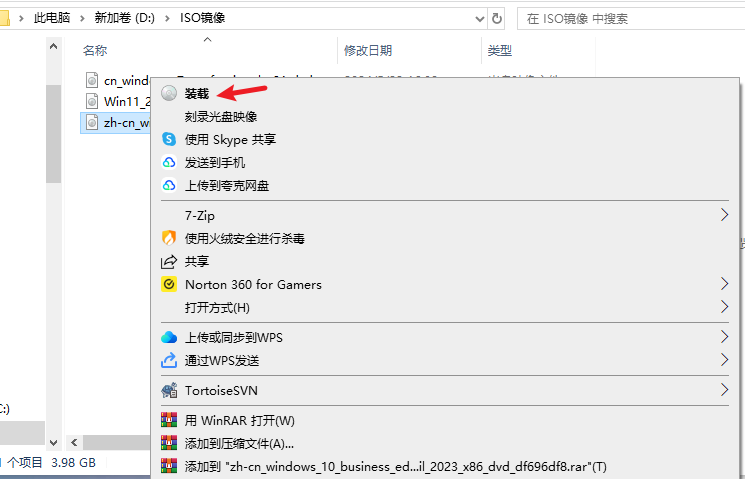
Task: Click the navigation pane scroll up arrow
Action: click(53, 47)
